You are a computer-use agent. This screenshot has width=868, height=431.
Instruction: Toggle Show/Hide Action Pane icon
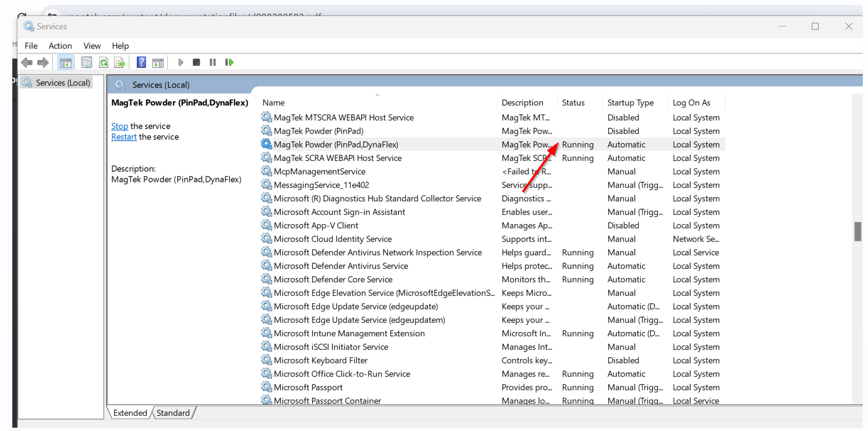tap(158, 62)
